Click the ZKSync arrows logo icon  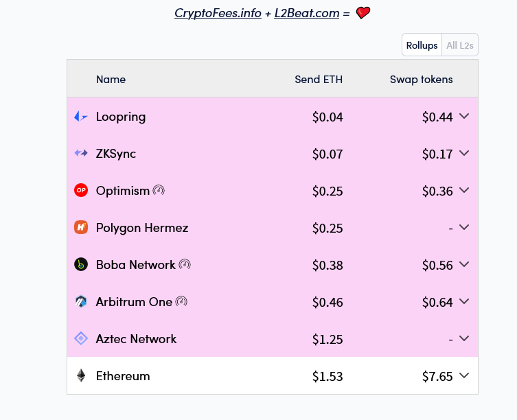click(x=81, y=153)
